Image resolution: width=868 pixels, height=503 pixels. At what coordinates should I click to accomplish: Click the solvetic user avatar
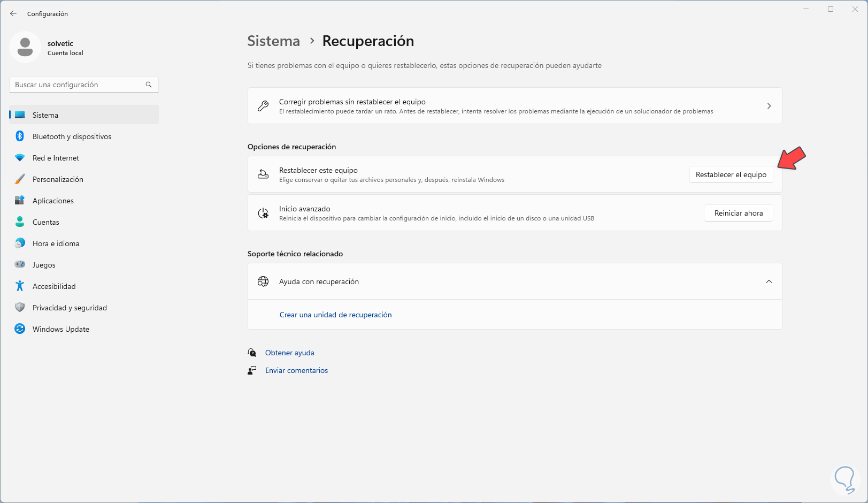click(x=25, y=47)
